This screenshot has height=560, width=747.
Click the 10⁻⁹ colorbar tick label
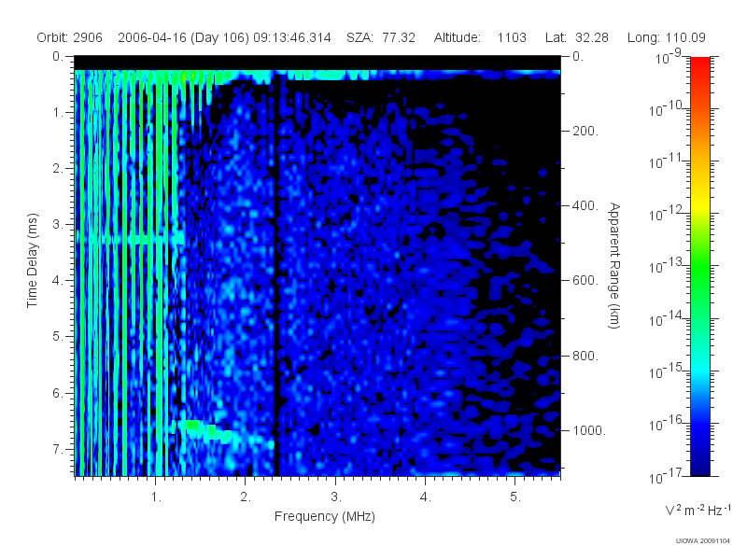669,58
